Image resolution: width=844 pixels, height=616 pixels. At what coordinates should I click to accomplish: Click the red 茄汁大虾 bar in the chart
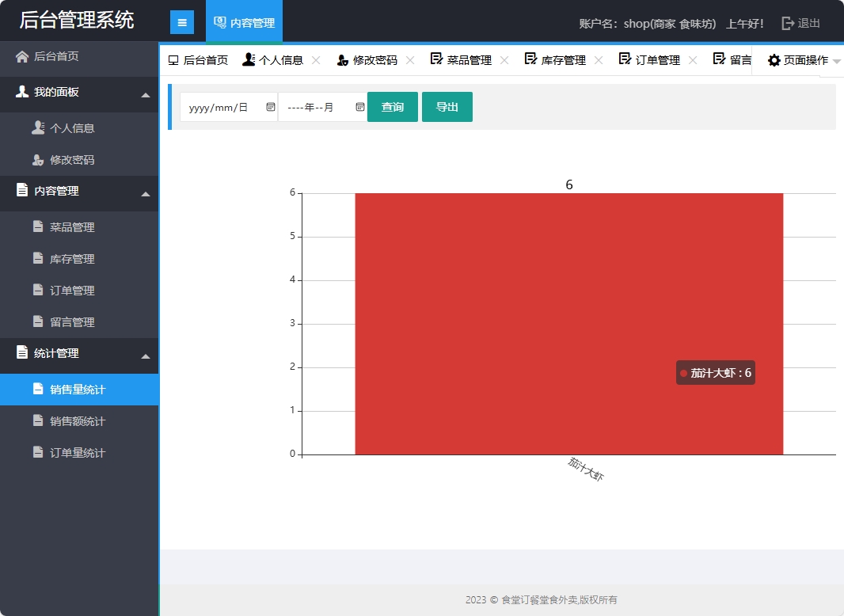pyautogui.click(x=569, y=324)
